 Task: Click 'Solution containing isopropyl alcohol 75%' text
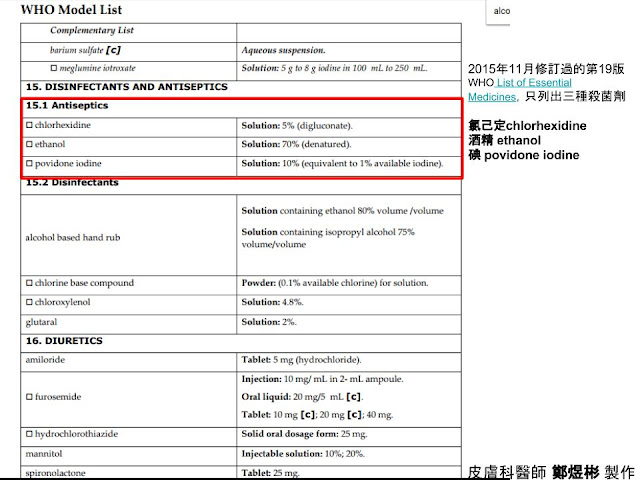328,232
